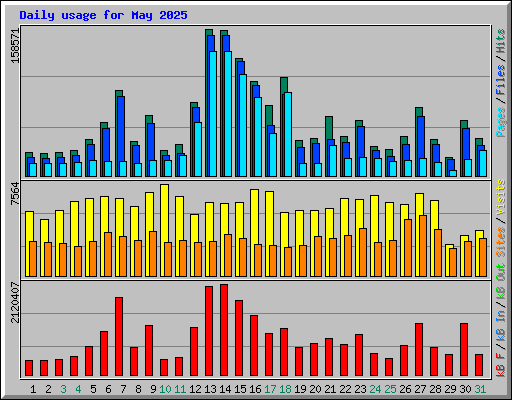Select the red kB bar for day 30
The width and height of the screenshot is (512, 400).
(464, 349)
